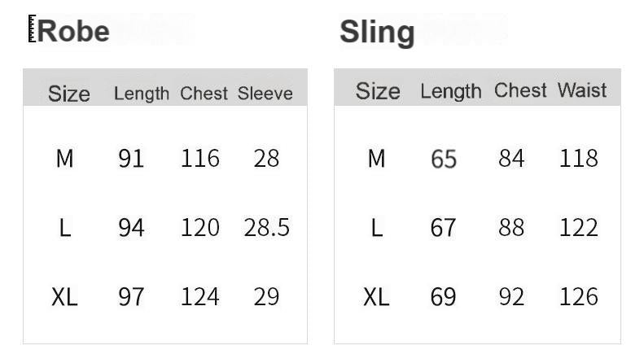This screenshot has height=363, width=644.
Task: Click the sleeve value 28.5
Action: pos(267,228)
